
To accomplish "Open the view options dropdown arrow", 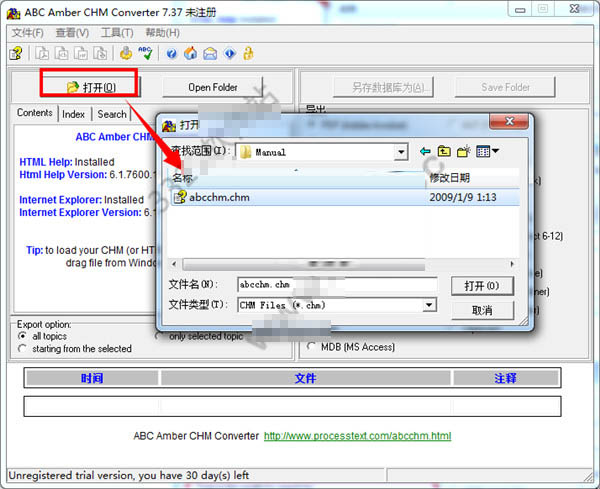I will (x=495, y=151).
